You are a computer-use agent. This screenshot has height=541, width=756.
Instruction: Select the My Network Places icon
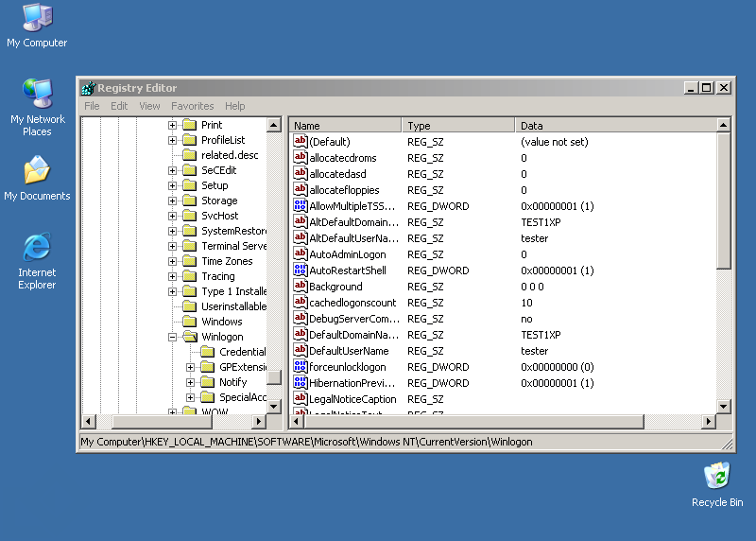(37, 107)
